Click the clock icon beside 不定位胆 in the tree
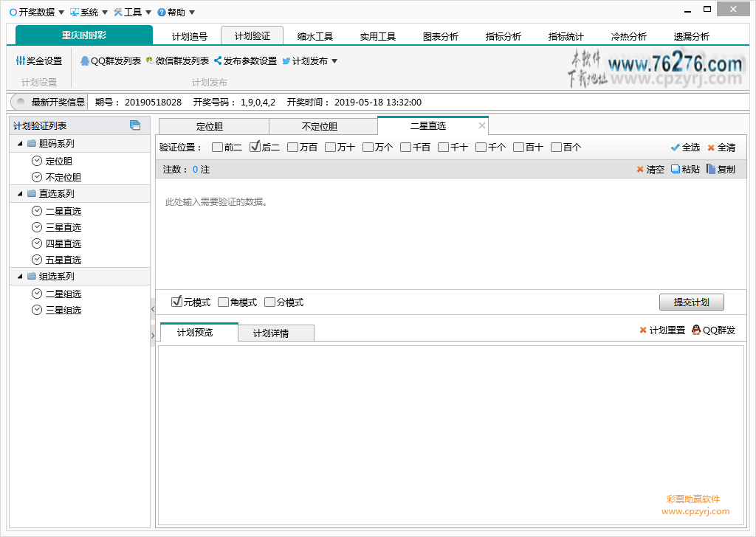The width and height of the screenshot is (756, 537). 37,177
